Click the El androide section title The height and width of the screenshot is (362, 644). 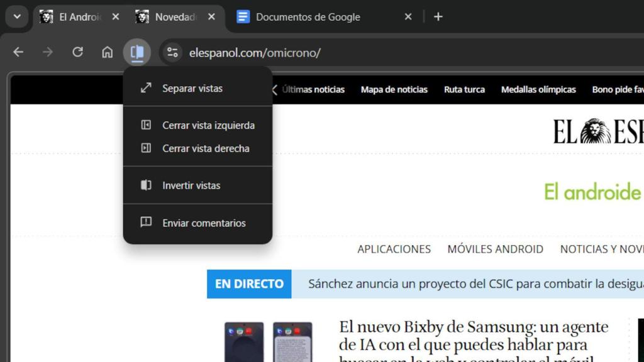point(593,192)
